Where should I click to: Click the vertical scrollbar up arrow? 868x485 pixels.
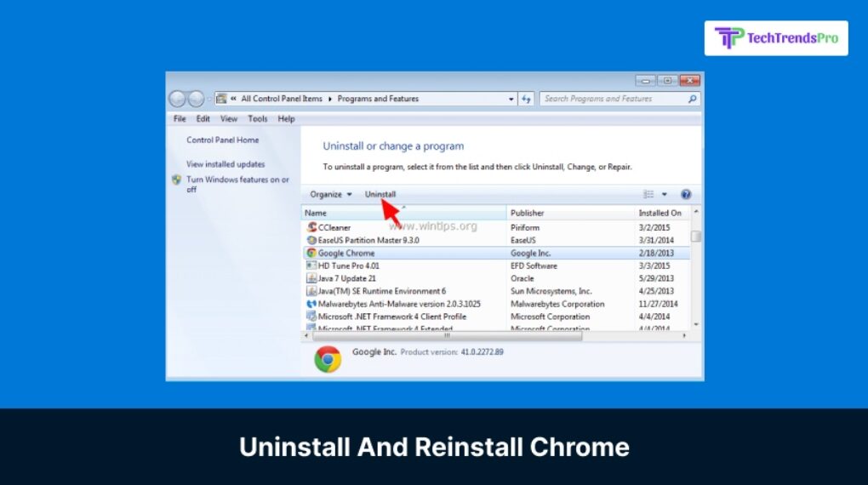pos(696,212)
